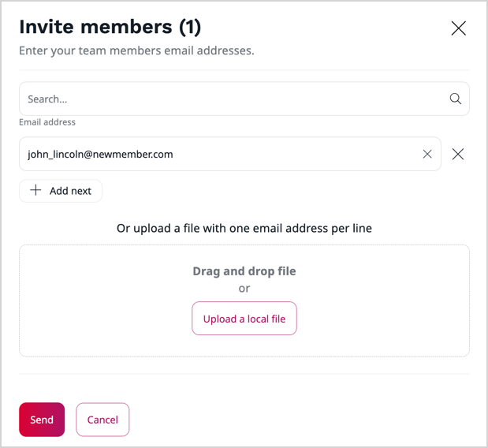Click into the john_lincoln@newmember.com email field
The height and width of the screenshot is (448, 488).
[x=221, y=155]
